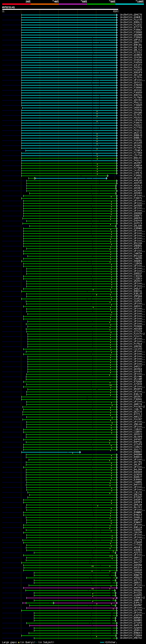Viewport: 146px width, 644px height.
Task: Click the green ~80% identity legend segment
Action: [x=101, y=4]
